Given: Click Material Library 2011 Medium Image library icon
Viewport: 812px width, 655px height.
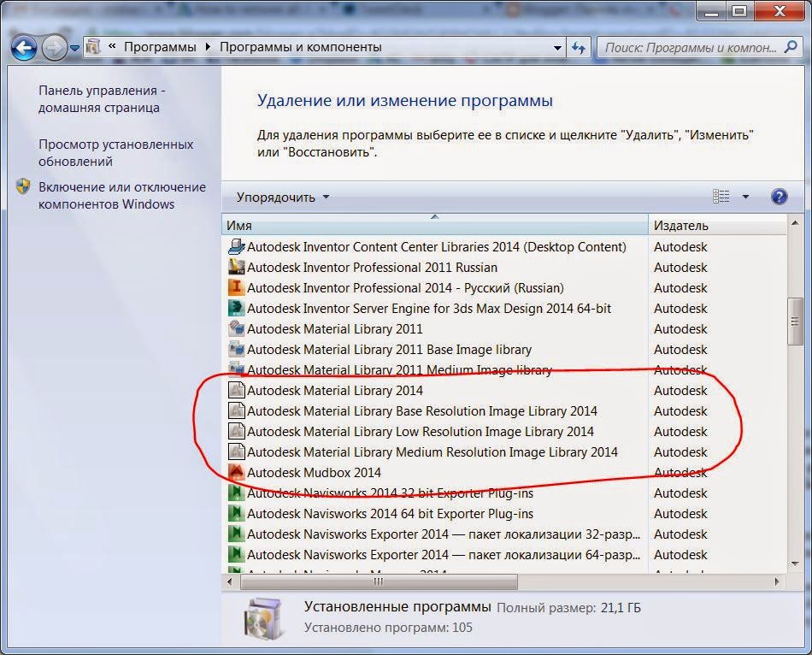Looking at the screenshot, I should (x=236, y=369).
